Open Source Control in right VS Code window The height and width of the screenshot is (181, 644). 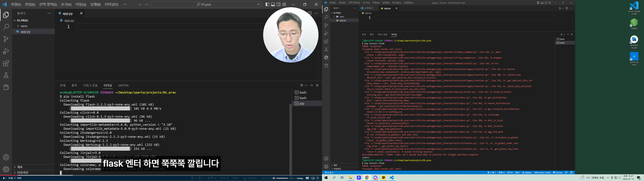[326, 25]
